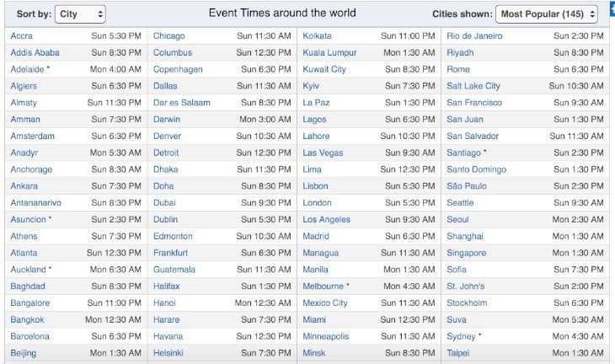Screen dimensions: 615x364
Task: Open the Accra city link
Action: coord(22,35)
